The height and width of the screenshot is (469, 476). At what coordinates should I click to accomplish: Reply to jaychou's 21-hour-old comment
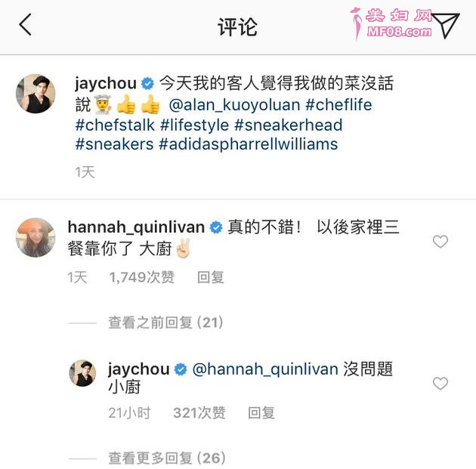[x=261, y=413]
